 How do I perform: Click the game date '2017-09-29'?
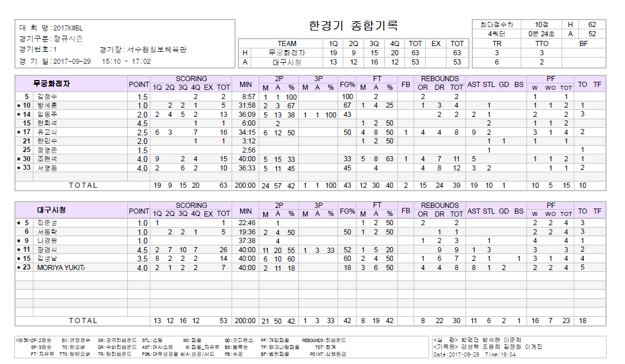click(72, 62)
